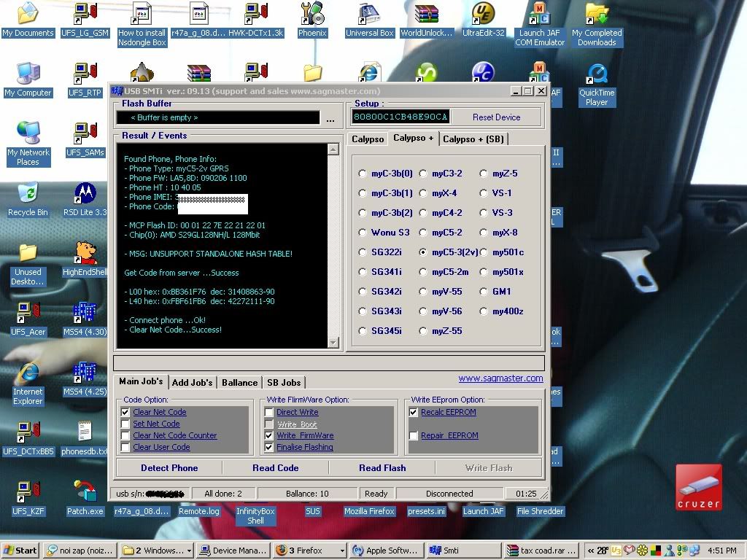Check the Clear Net Code Counter option
Screen dimensions: 747x560
tap(125, 436)
